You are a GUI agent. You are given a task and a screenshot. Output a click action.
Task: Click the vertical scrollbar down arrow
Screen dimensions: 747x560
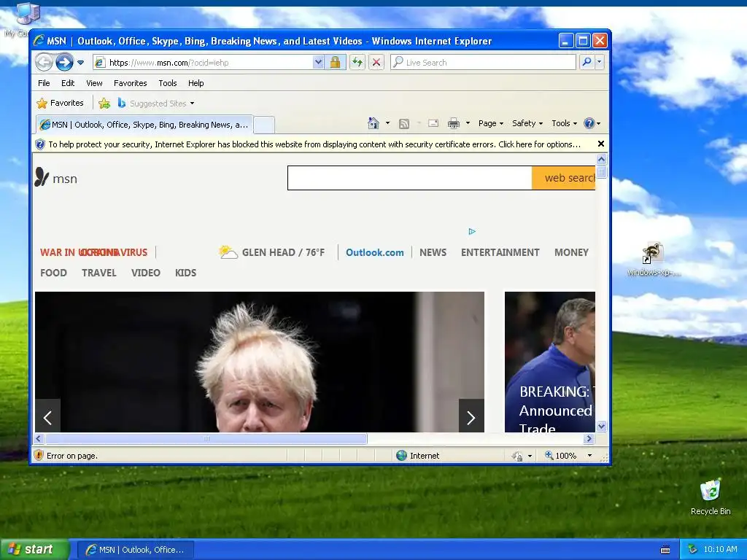tap(601, 426)
